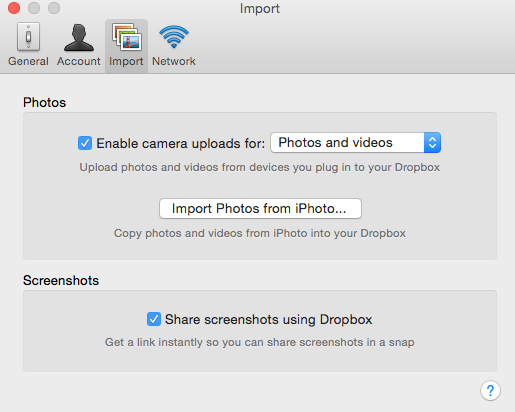Click the Screenshots section heading
The height and width of the screenshot is (412, 515).
61,280
